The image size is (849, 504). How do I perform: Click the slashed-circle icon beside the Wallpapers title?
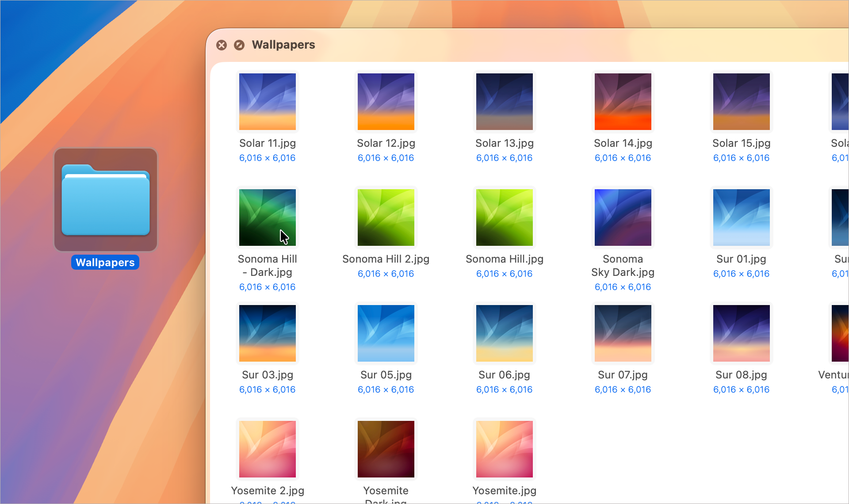click(239, 45)
